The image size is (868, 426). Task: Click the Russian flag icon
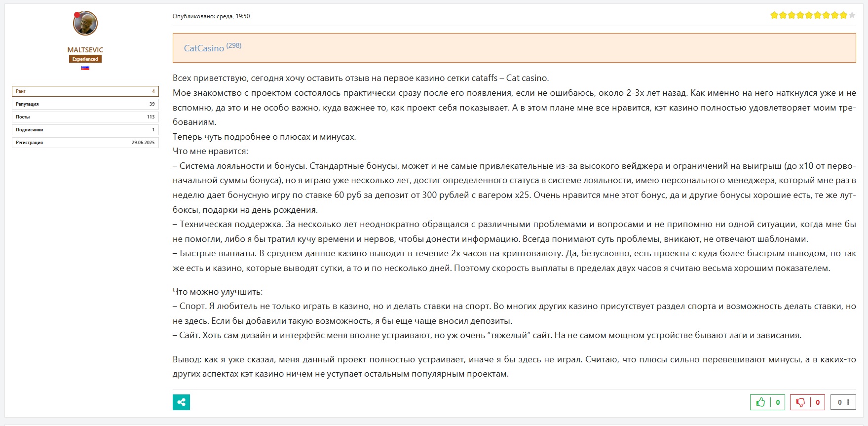pos(85,68)
